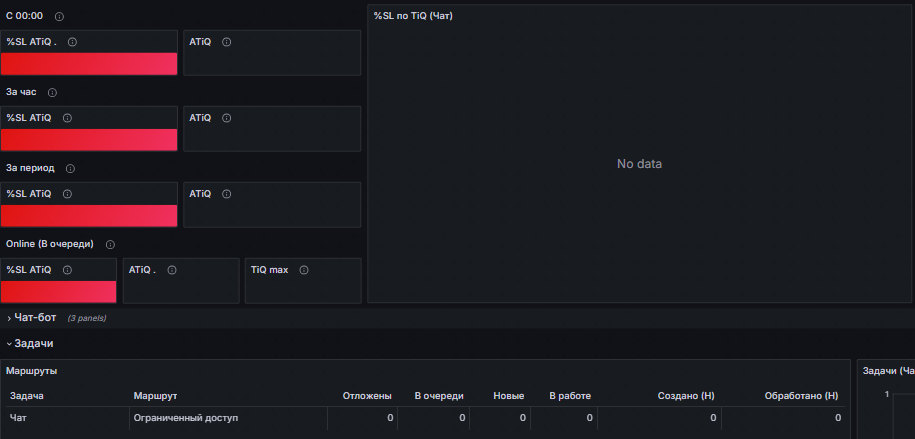Screen dimensions: 915x439
Task: Click info icon of ATiQ panel under С 00:00
Action: click(x=226, y=42)
